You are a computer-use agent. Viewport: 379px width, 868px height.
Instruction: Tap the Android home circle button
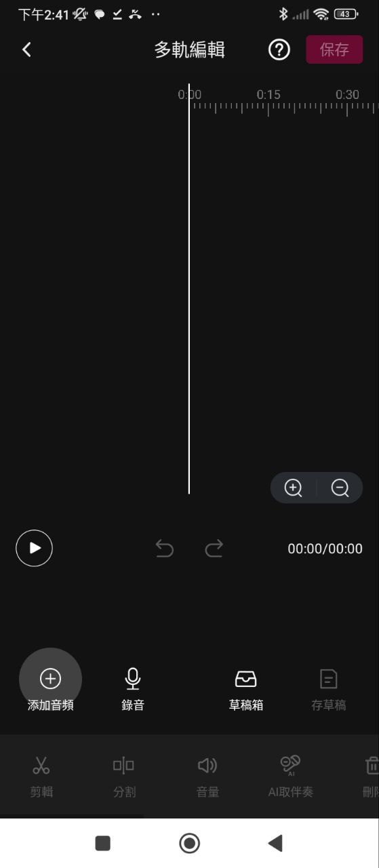tap(189, 843)
